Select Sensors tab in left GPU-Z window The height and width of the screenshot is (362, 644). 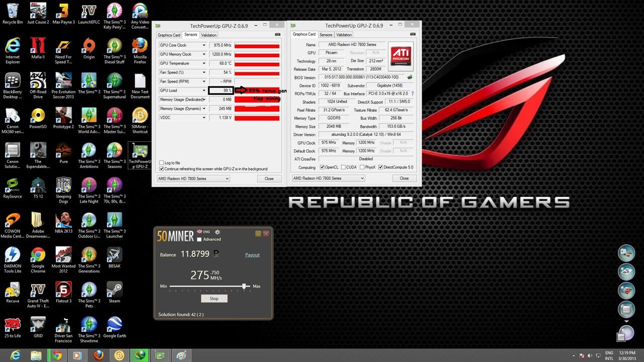click(x=191, y=35)
